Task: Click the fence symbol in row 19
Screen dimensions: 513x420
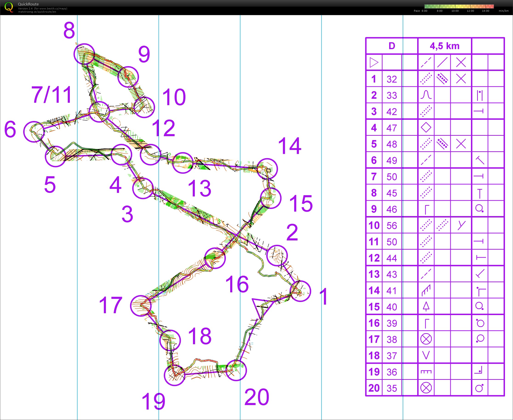Action: [x=426, y=372]
